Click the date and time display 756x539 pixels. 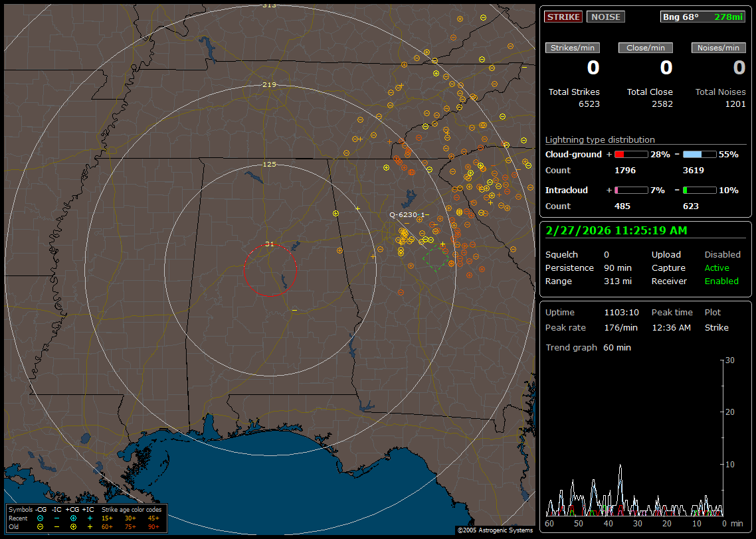pos(616,230)
